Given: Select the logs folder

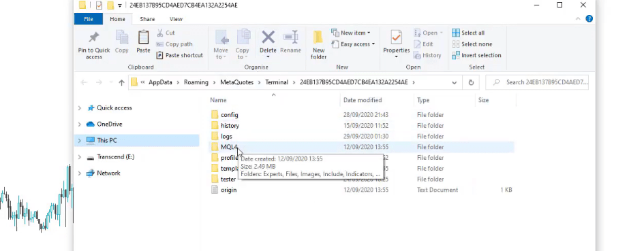Looking at the screenshot, I should point(226,137).
